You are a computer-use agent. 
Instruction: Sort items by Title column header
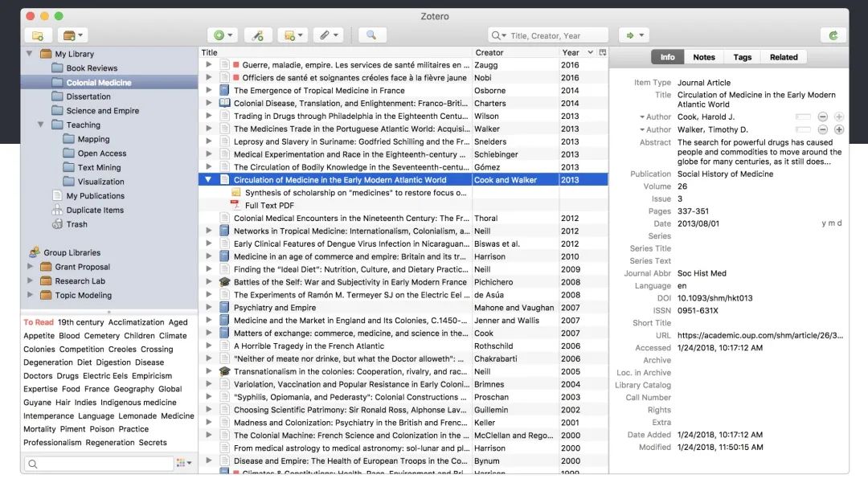click(x=335, y=52)
